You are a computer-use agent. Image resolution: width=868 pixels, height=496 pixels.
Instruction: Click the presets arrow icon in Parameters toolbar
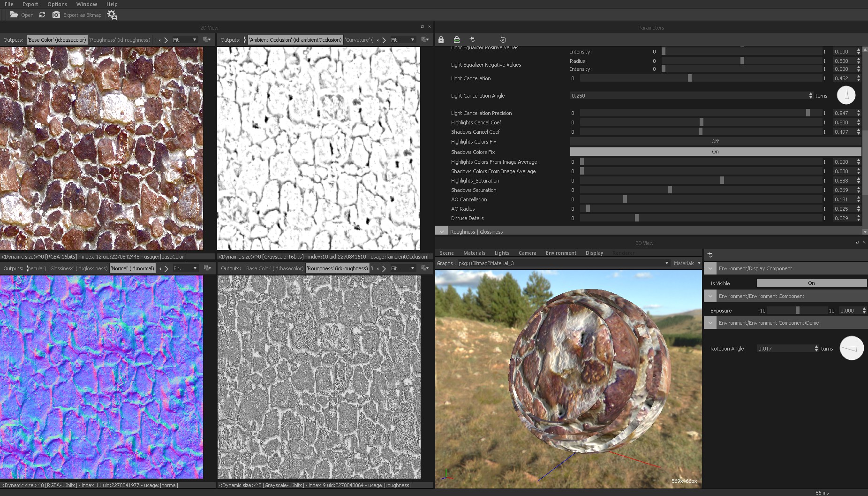(472, 40)
